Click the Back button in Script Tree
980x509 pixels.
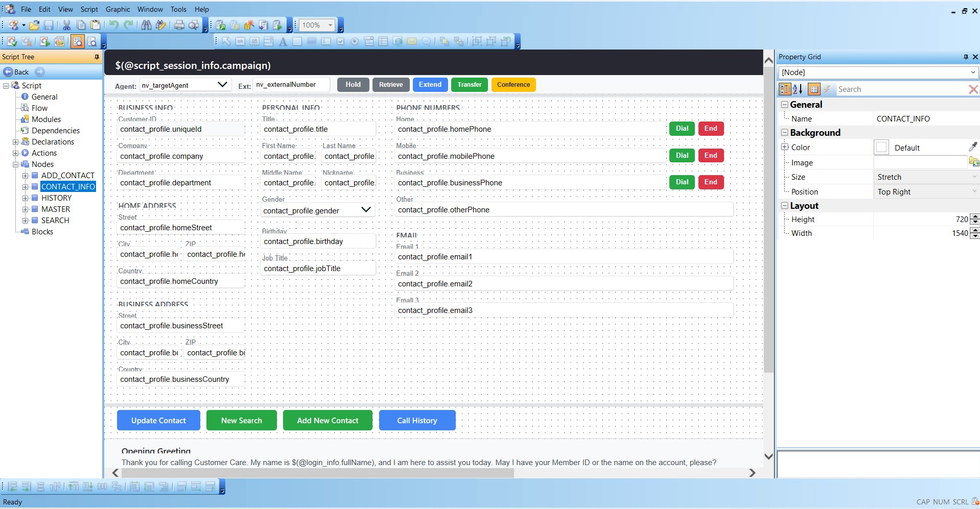[16, 72]
